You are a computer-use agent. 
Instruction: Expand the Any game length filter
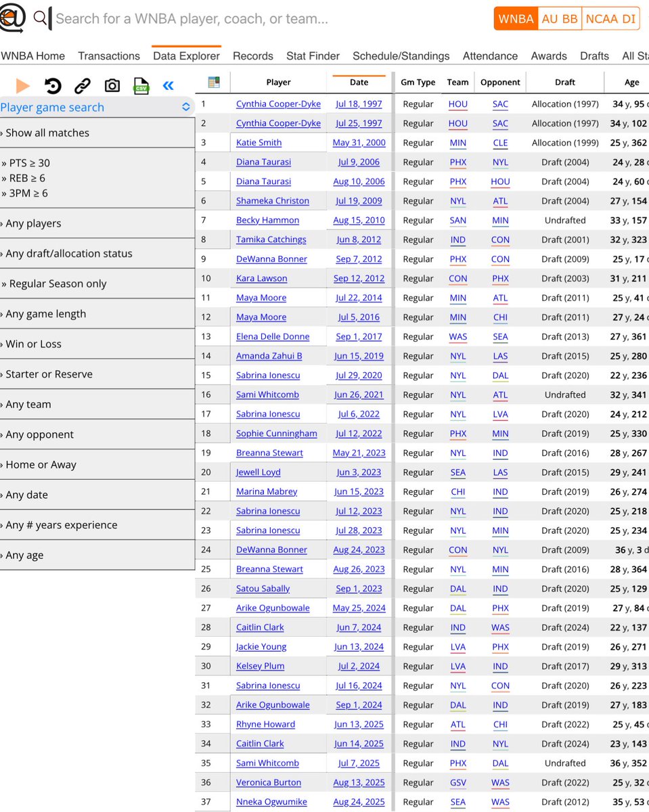tap(97, 314)
